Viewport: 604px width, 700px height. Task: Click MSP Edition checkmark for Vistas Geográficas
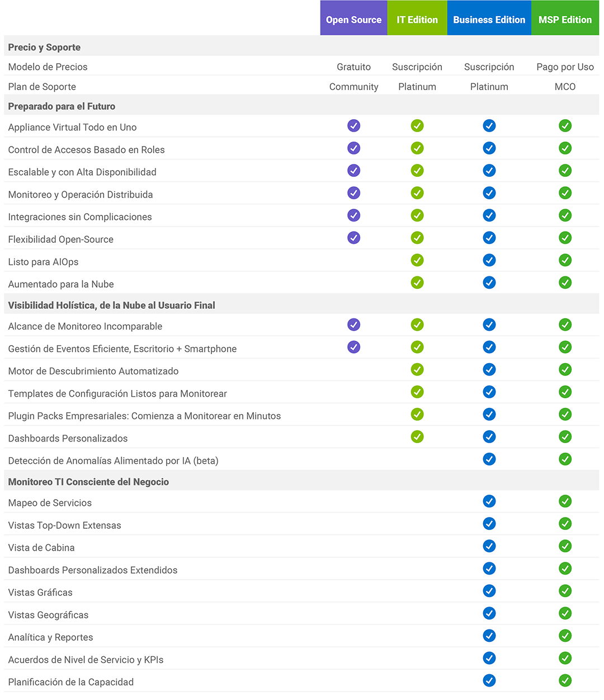click(x=565, y=613)
